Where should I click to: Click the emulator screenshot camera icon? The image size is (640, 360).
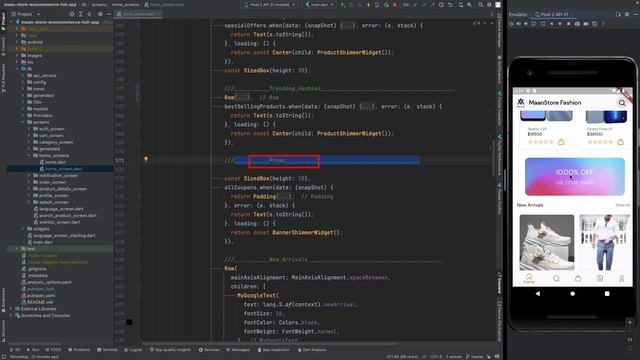(x=577, y=24)
